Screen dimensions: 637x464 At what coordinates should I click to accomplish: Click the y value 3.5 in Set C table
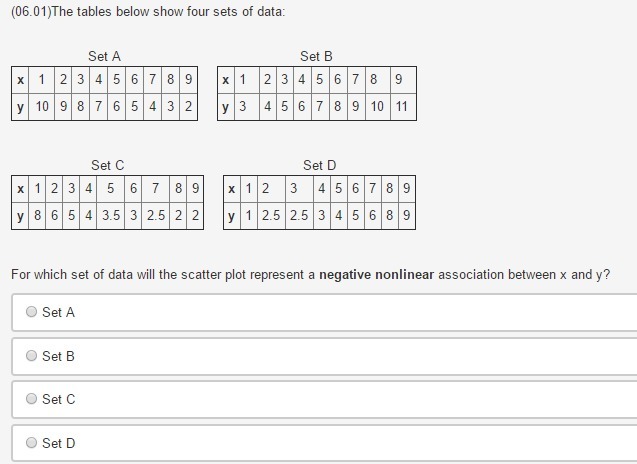click(111, 216)
